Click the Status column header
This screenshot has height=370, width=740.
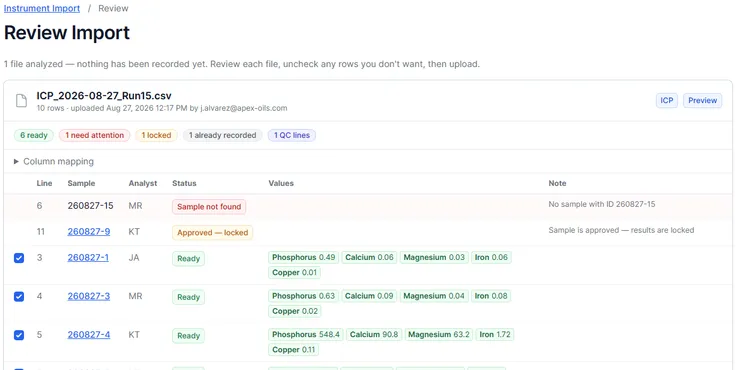184,183
